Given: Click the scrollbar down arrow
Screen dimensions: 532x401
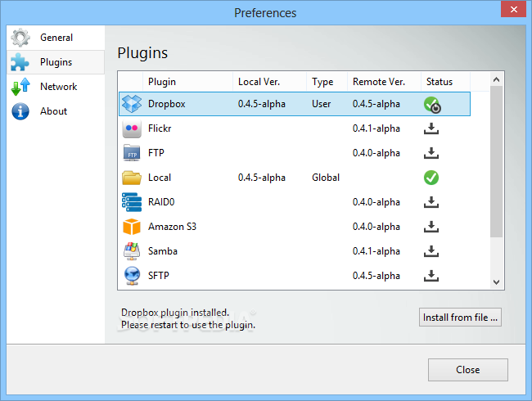Looking at the screenshot, I should tap(496, 282).
